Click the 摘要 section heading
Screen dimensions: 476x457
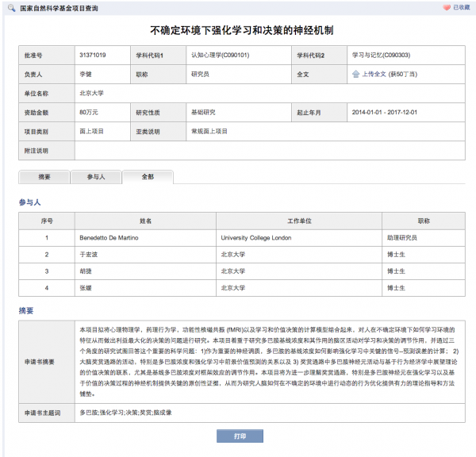click(26, 311)
